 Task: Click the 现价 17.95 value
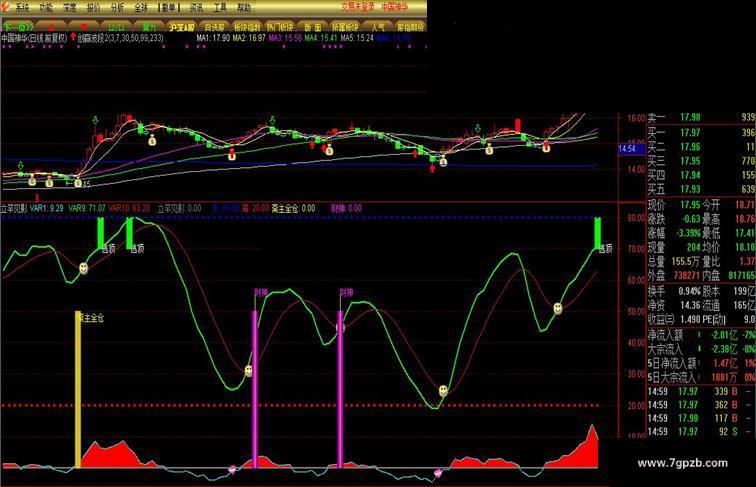pos(690,205)
